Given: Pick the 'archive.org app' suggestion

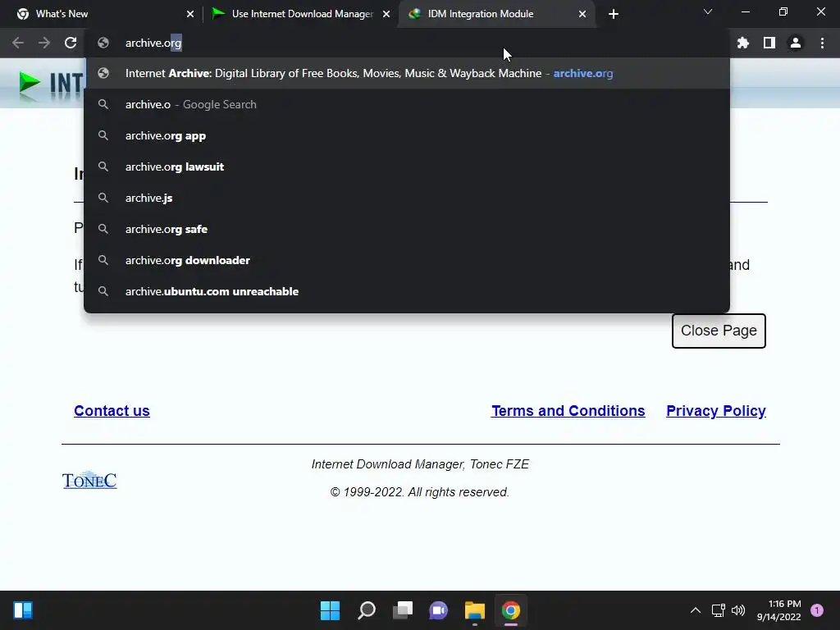Looking at the screenshot, I should (407, 135).
